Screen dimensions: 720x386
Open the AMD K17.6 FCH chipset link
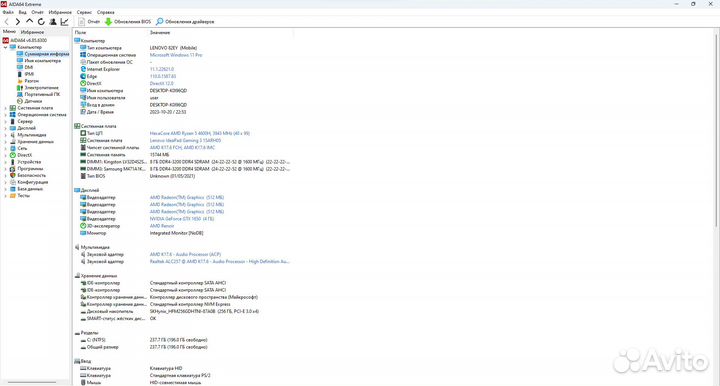point(182,148)
